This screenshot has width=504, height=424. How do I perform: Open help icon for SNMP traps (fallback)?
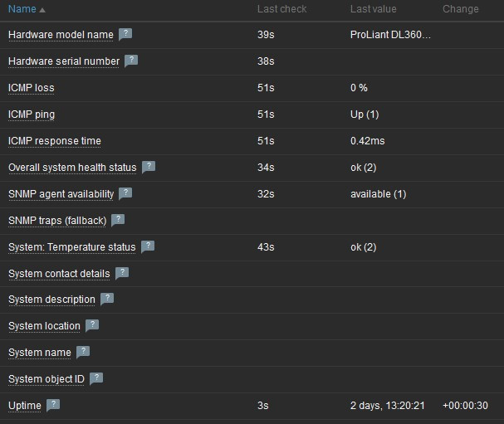[x=118, y=220]
